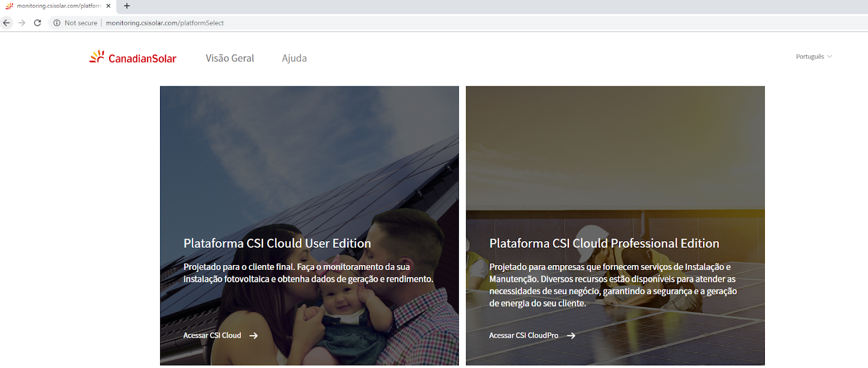Click arrow icon next to Acessar CSI Cloud

pos(253,335)
